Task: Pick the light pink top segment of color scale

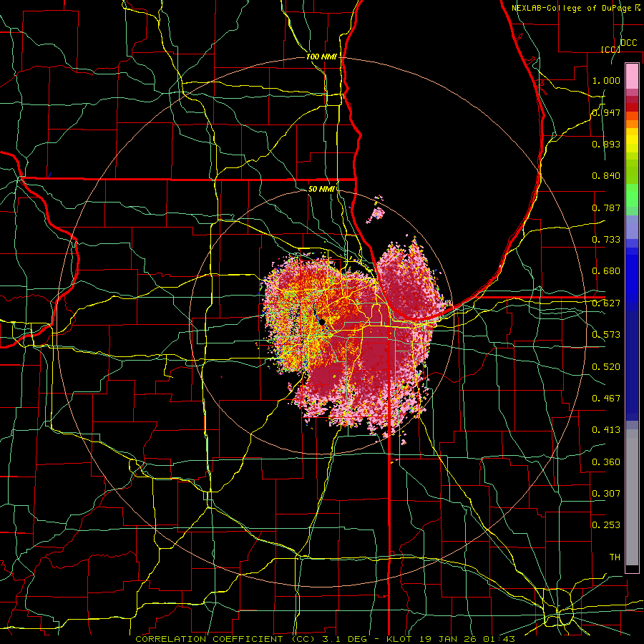Action: click(x=632, y=76)
